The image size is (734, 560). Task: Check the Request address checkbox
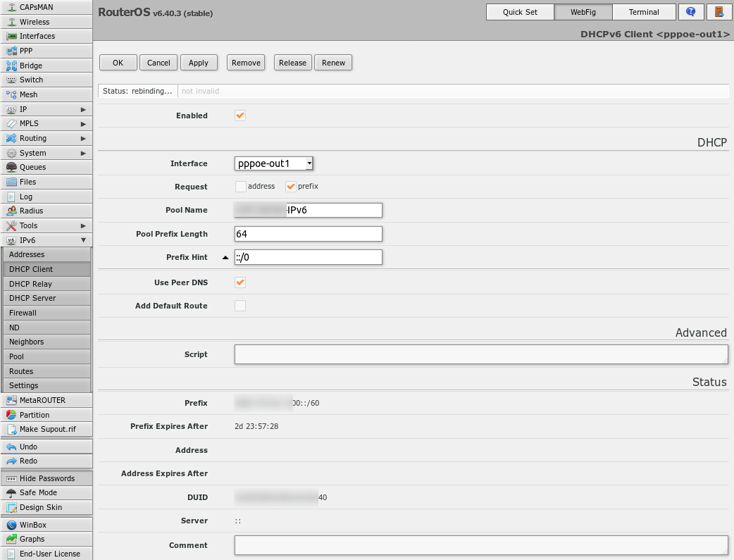[x=241, y=187]
